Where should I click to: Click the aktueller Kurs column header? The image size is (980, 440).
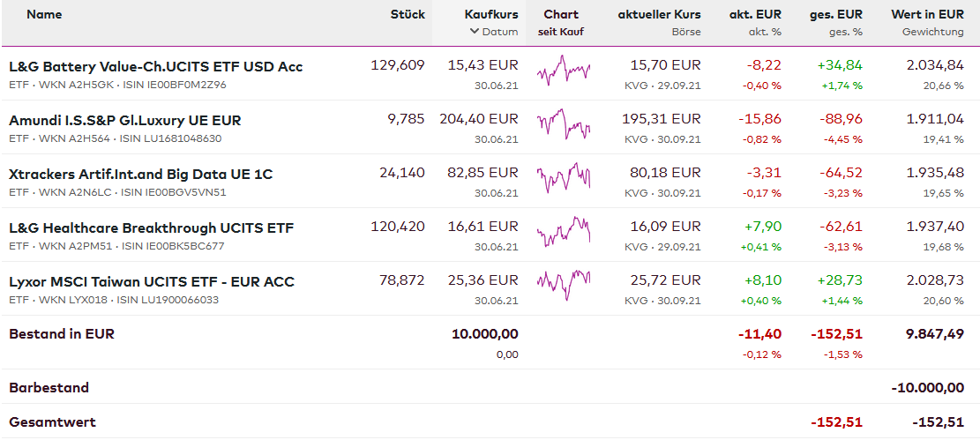coord(659,14)
